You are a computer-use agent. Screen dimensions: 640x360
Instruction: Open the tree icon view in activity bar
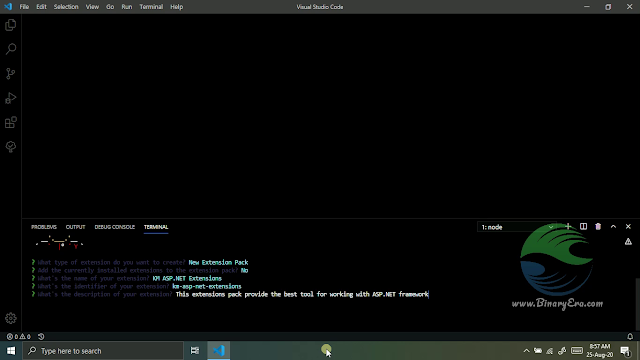[11, 147]
